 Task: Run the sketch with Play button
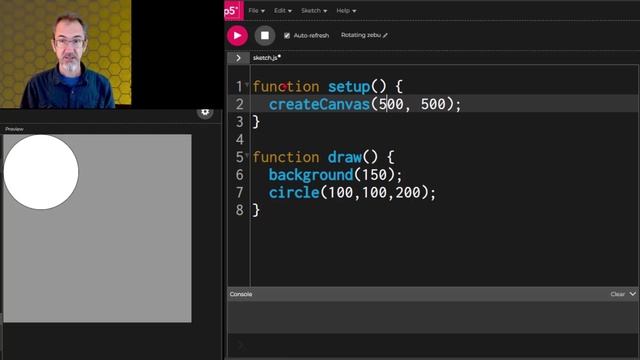click(238, 36)
